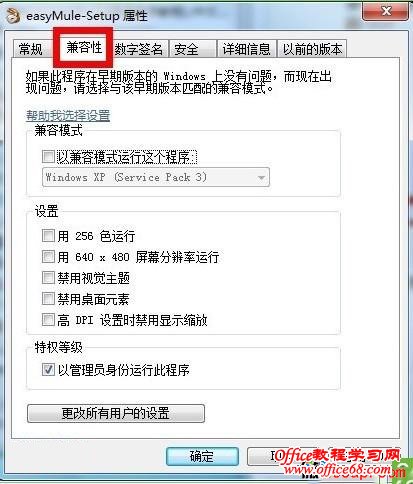
Task: Enable 用 640 x 480 屏幕分辨率运行
Action: pos(48,257)
